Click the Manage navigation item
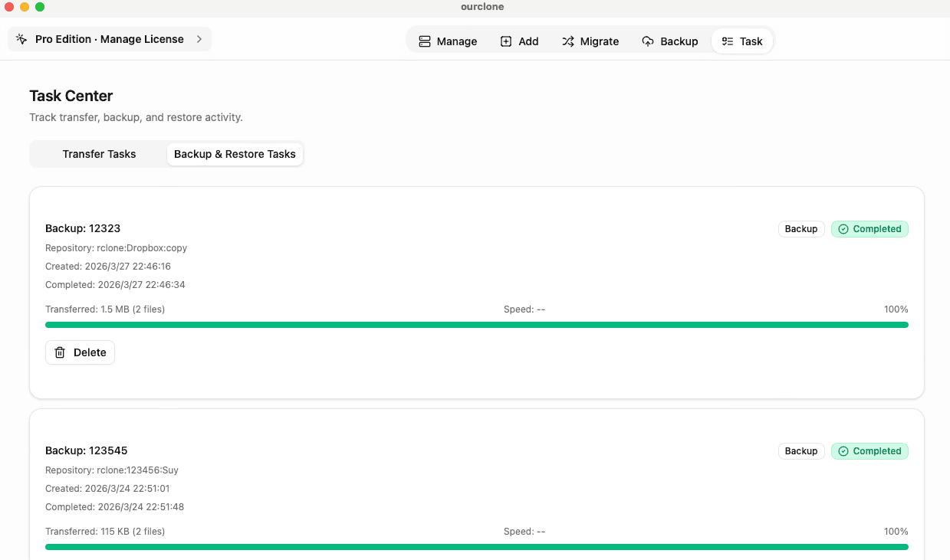 448,41
